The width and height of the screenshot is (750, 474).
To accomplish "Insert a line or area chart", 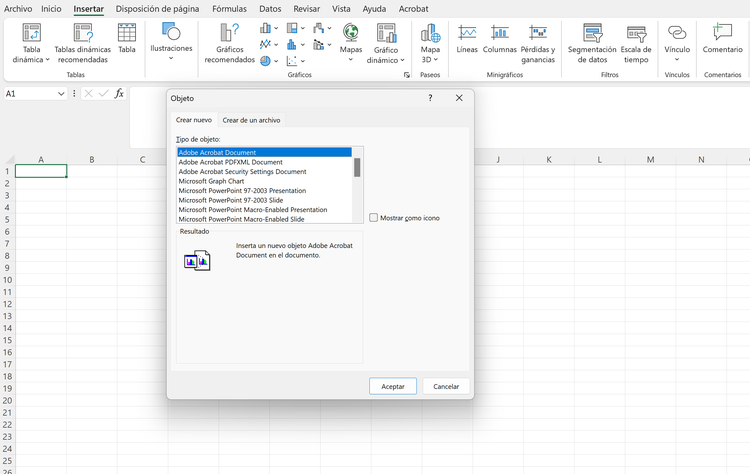I will (x=265, y=44).
